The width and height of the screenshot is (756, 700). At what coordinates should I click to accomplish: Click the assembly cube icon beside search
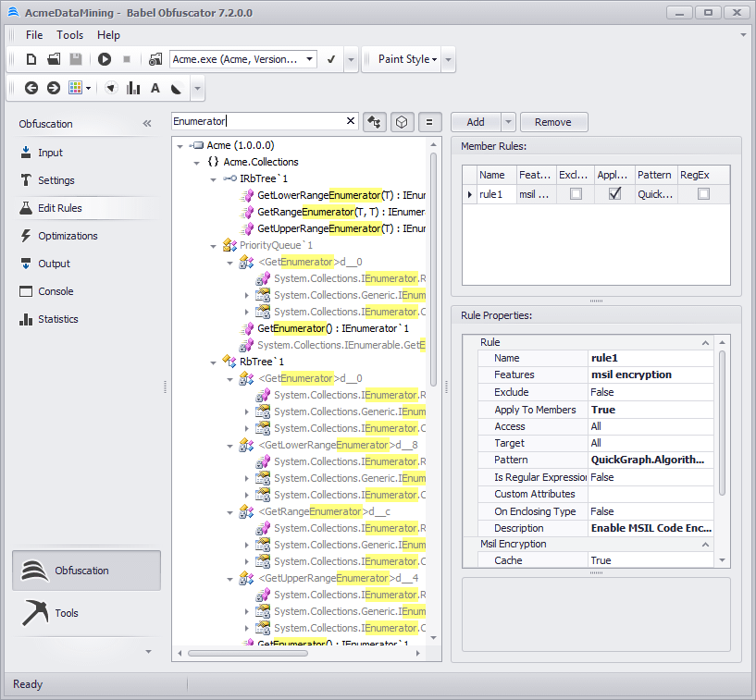[x=402, y=121]
